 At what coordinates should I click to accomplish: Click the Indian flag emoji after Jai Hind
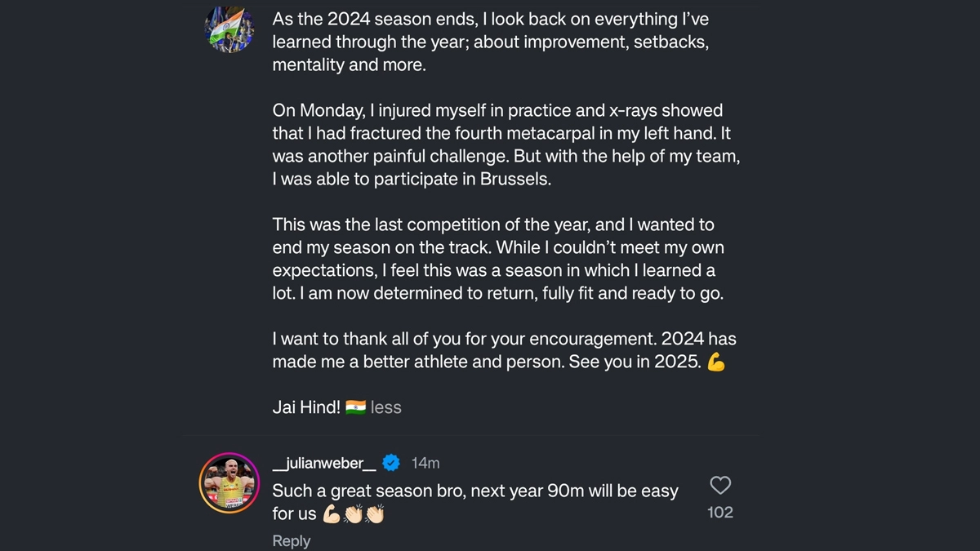pos(355,407)
